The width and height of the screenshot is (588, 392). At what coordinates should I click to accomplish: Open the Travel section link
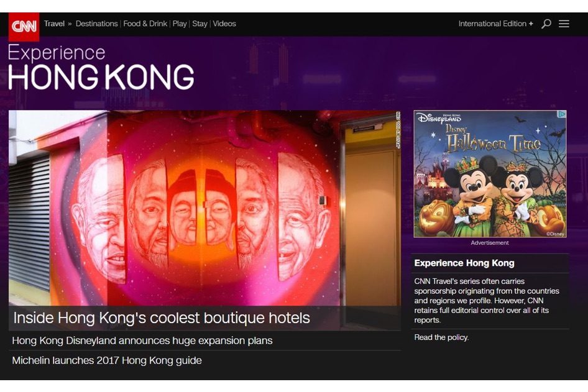[54, 24]
